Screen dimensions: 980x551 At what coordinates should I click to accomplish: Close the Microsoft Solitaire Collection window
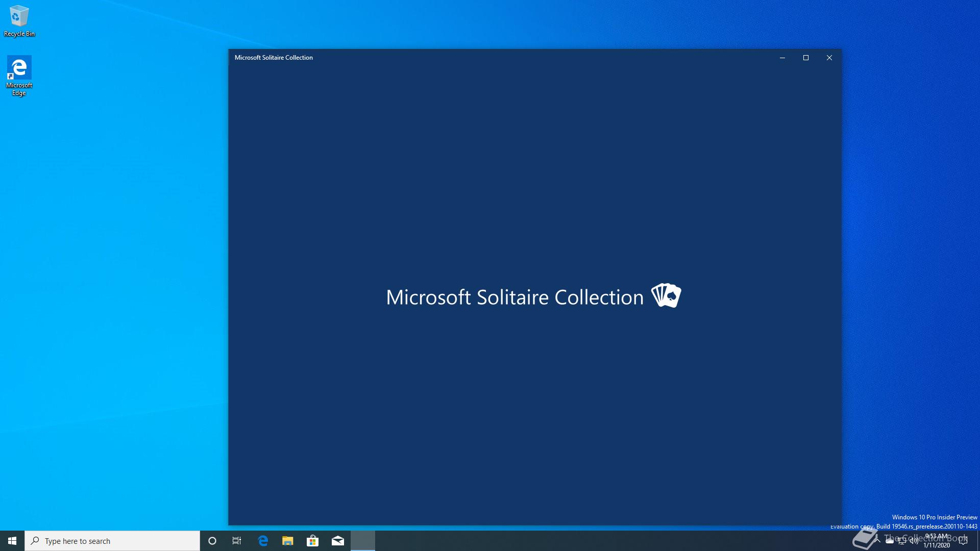(829, 58)
